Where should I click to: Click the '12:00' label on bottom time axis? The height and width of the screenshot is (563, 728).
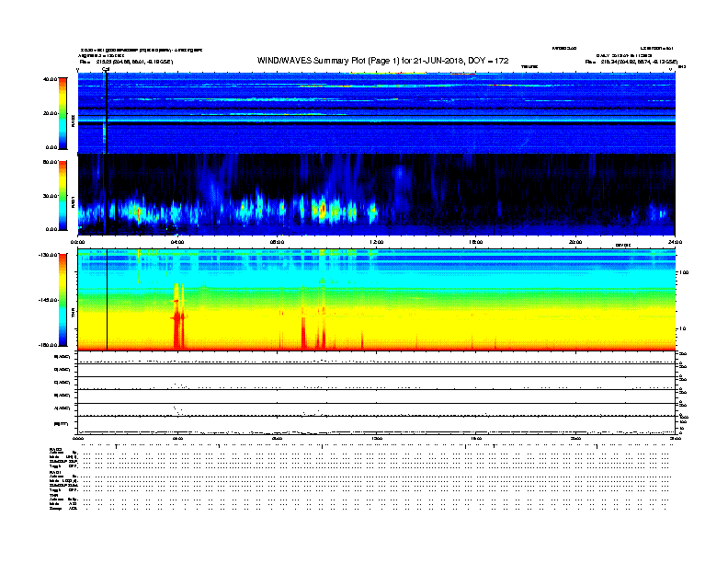tap(377, 438)
